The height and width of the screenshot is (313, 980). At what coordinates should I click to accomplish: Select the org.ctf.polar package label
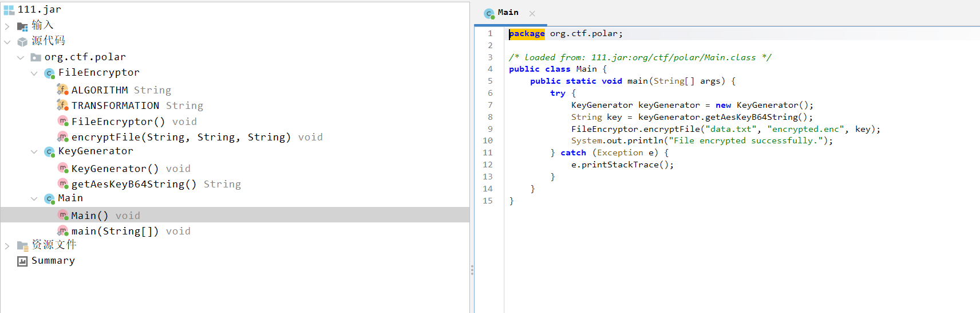point(85,57)
